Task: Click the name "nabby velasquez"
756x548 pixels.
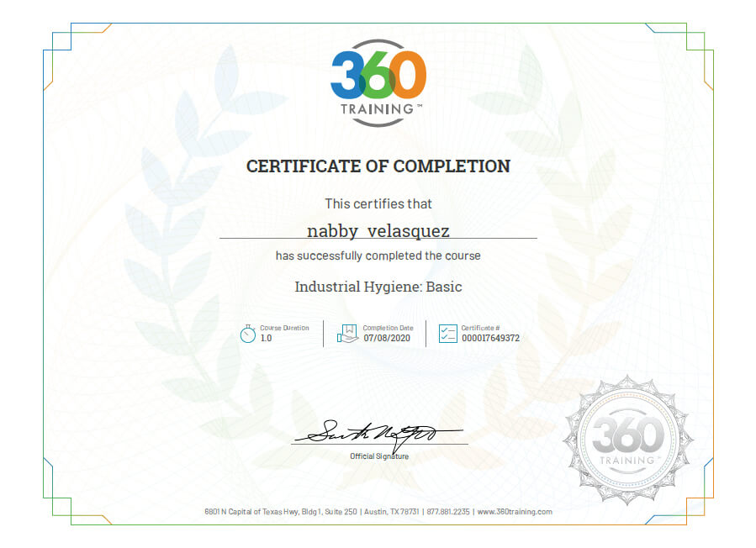Action: click(378, 231)
